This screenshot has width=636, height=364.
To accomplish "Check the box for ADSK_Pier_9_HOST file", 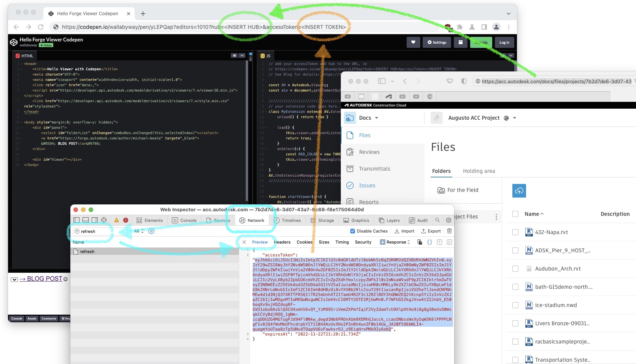I will coord(515,250).
